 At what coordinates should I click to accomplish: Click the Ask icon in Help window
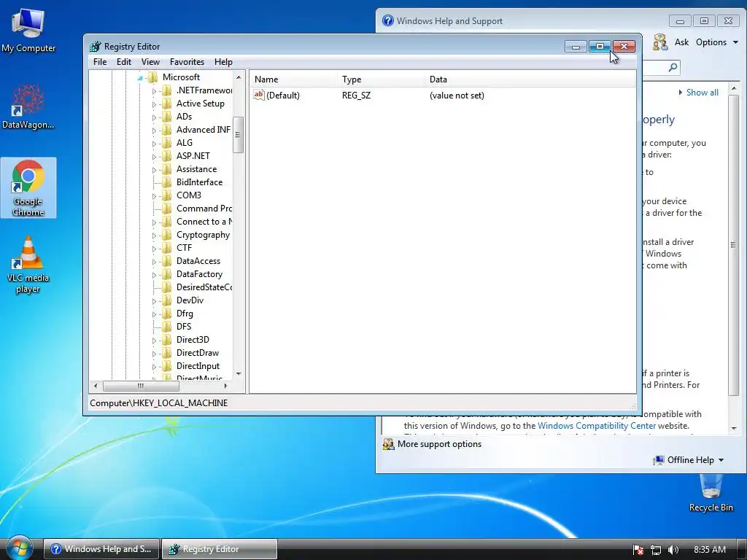pyautogui.click(x=660, y=42)
